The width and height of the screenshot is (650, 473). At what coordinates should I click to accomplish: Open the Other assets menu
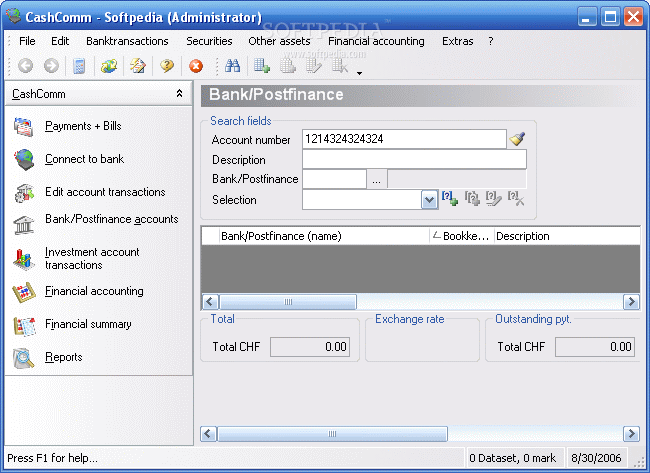click(279, 41)
